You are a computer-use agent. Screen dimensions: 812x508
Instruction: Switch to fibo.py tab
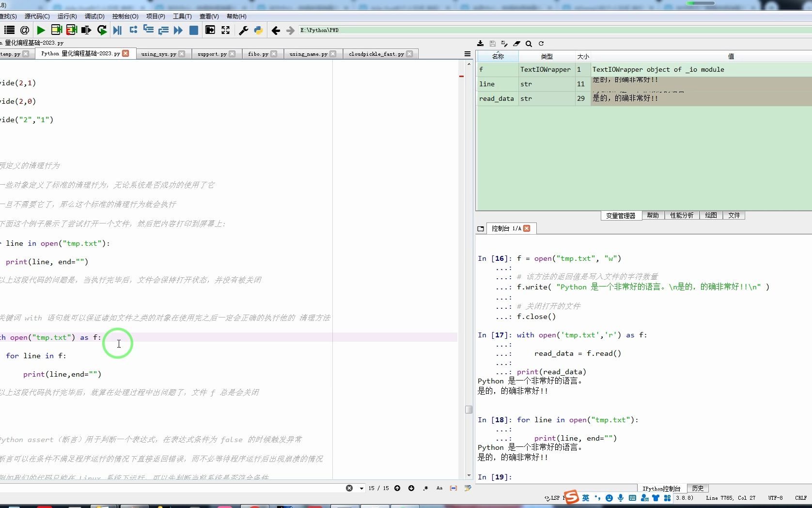coord(258,54)
